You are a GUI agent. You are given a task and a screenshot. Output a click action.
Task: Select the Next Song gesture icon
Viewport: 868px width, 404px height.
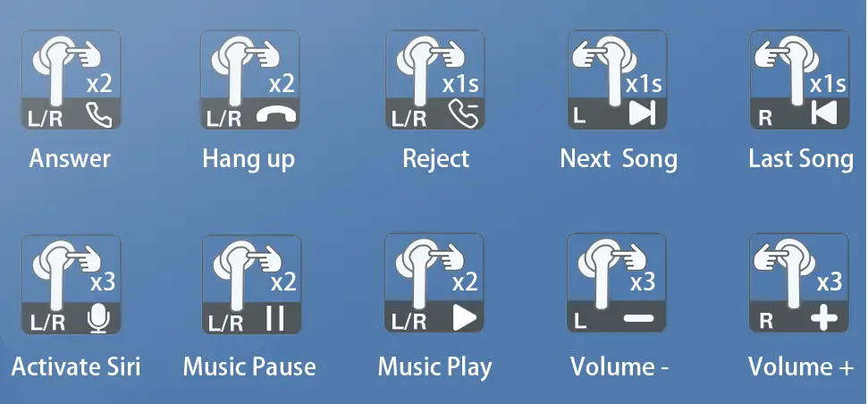[x=617, y=80]
